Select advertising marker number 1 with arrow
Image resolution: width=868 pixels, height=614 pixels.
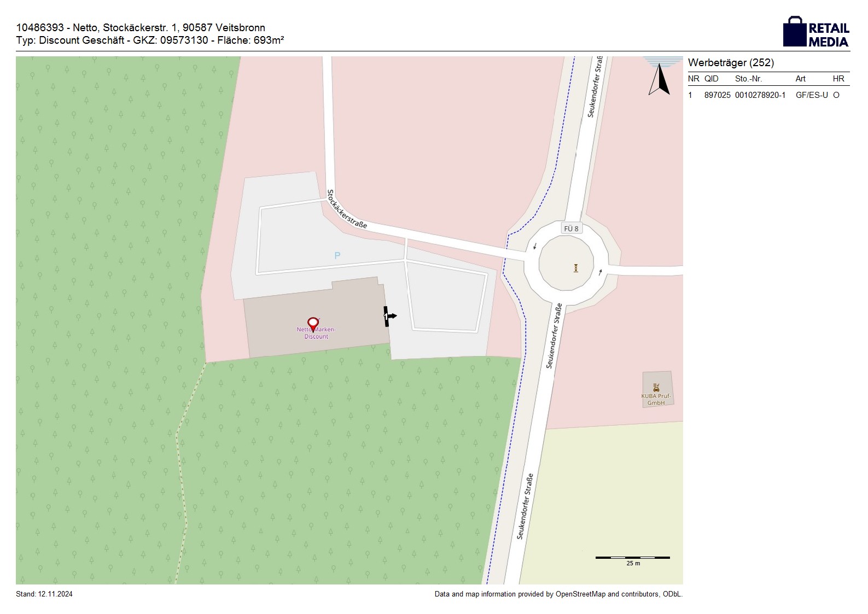click(x=389, y=316)
